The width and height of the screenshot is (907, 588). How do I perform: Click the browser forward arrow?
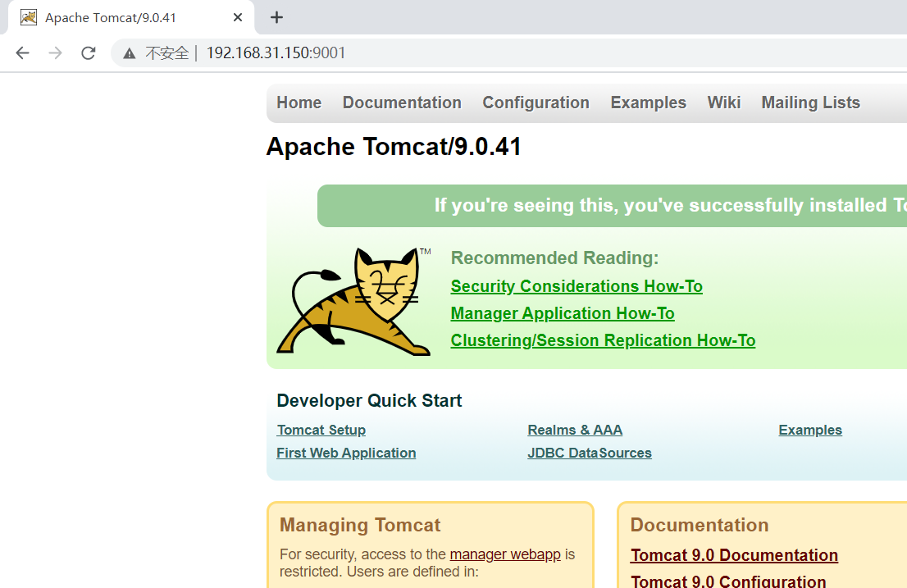(56, 53)
